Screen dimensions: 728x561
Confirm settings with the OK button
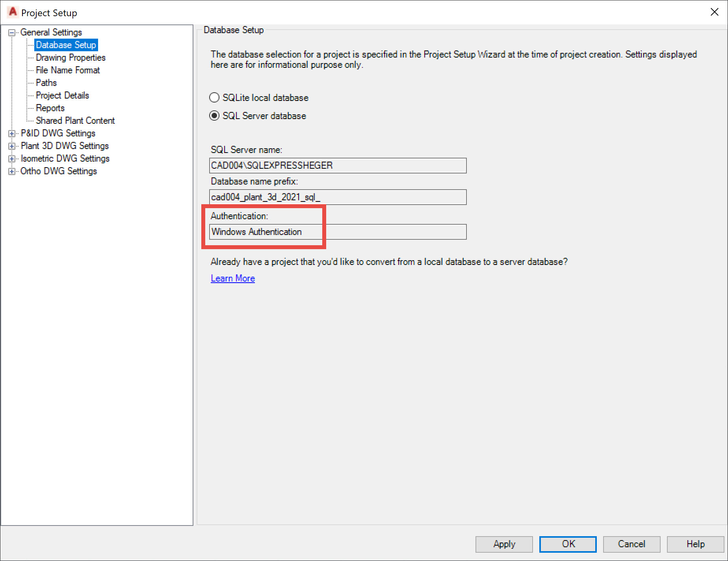pyautogui.click(x=568, y=544)
